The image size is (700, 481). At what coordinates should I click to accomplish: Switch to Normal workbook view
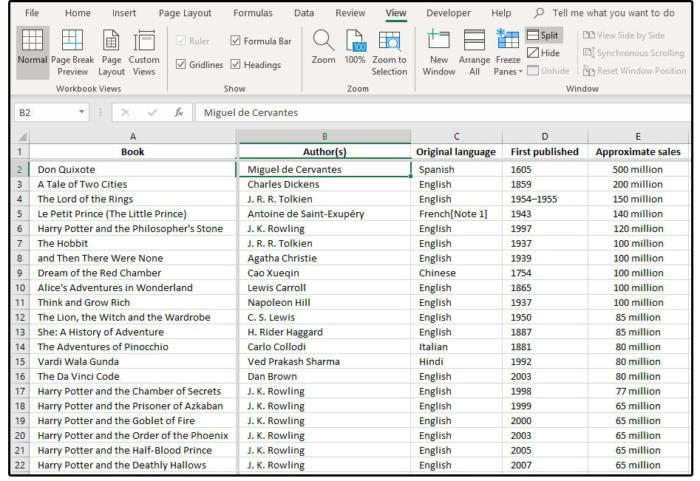click(x=32, y=52)
